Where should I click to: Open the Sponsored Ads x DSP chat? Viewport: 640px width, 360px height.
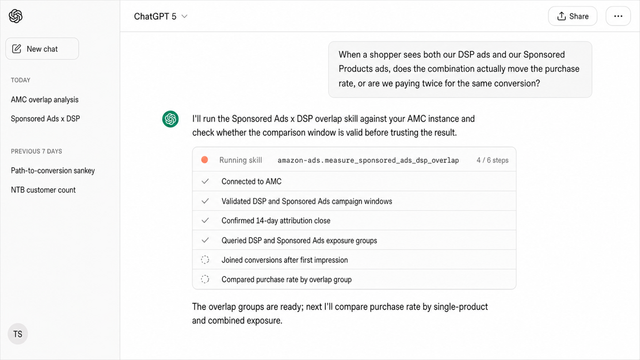(x=45, y=119)
